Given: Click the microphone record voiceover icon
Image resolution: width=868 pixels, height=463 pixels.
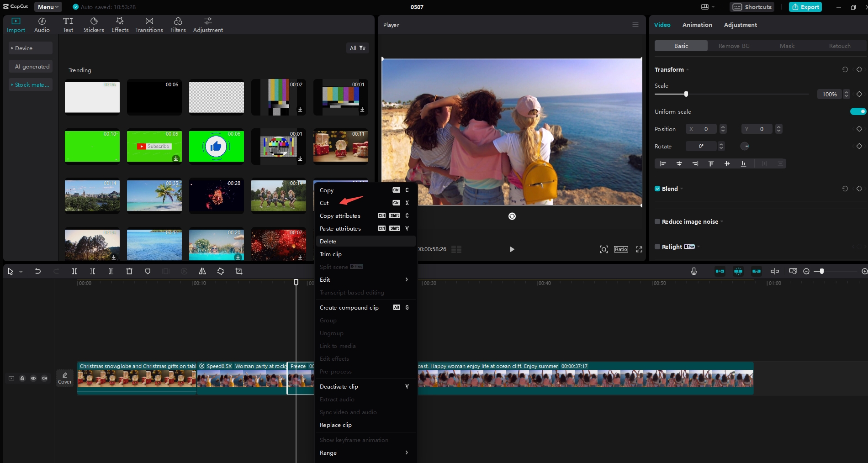Looking at the screenshot, I should 693,271.
